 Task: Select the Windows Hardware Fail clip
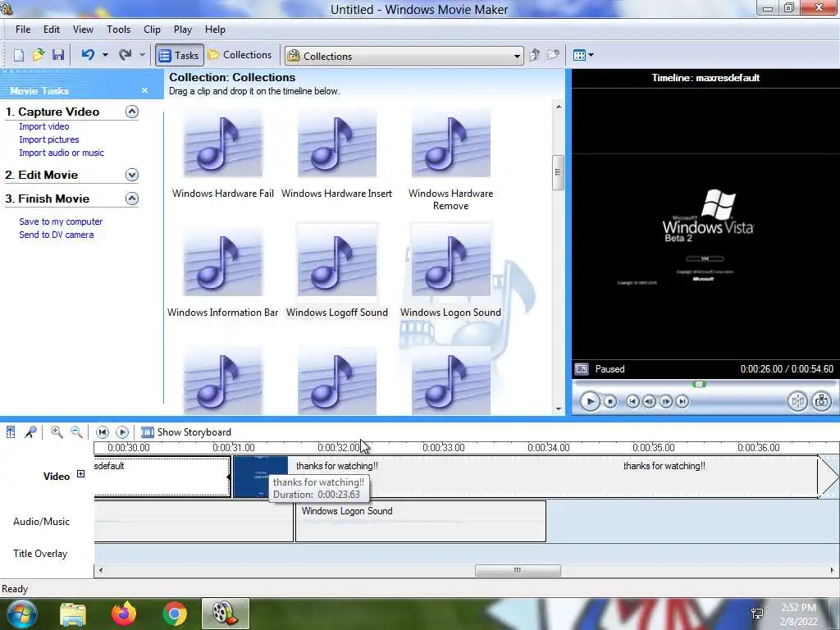(x=223, y=154)
